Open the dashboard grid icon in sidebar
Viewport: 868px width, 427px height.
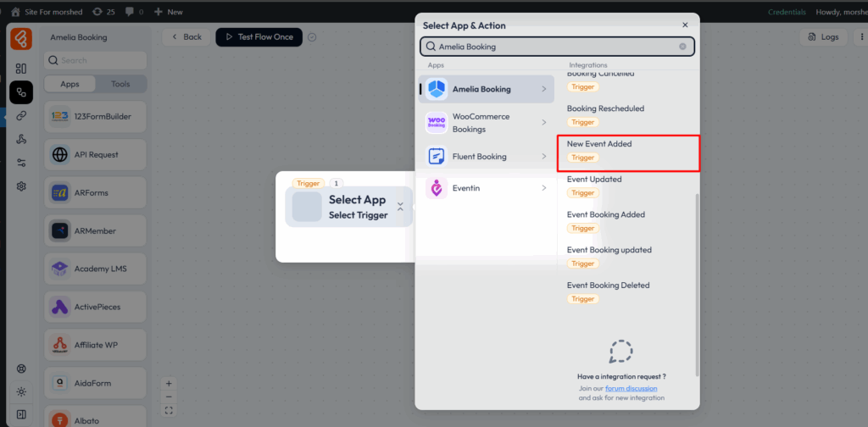[x=21, y=69]
